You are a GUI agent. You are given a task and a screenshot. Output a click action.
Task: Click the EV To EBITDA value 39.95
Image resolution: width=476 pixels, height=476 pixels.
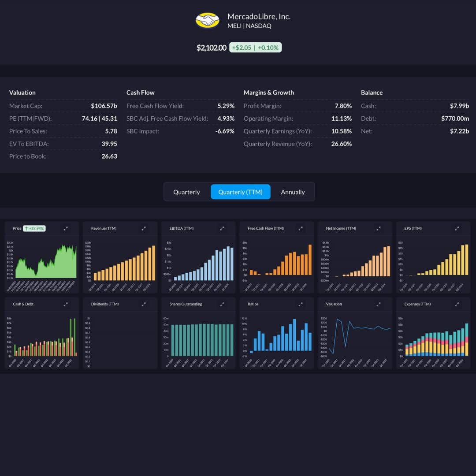tap(109, 144)
